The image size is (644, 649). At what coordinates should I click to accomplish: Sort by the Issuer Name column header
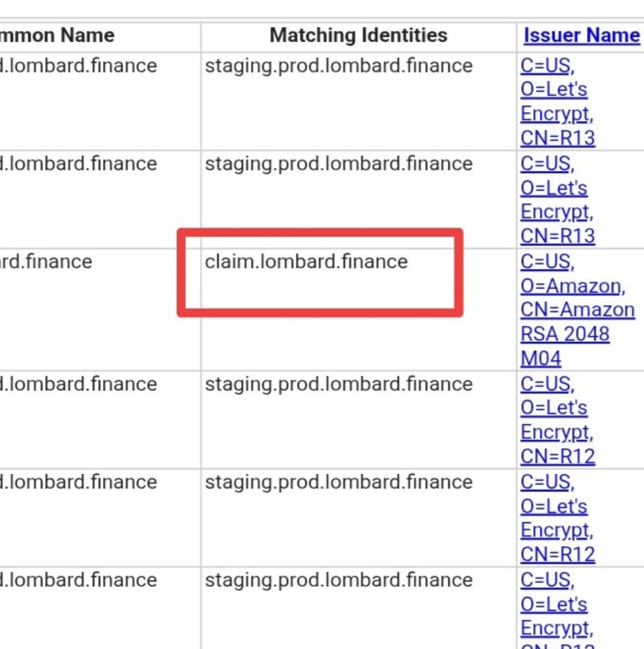(x=581, y=36)
